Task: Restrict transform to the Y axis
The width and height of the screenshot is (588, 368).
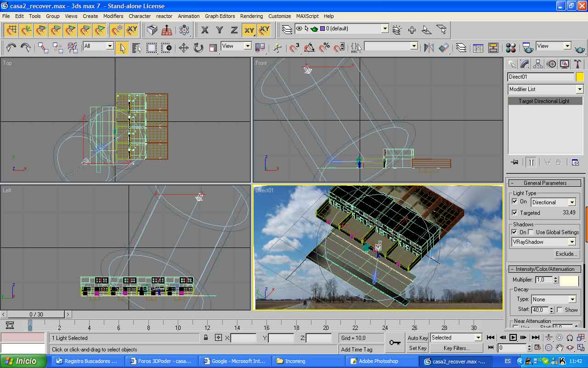Action: click(x=220, y=30)
